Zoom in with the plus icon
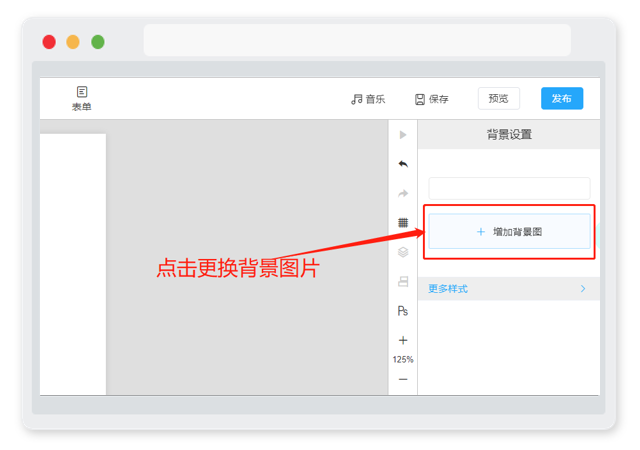Screen dimensions: 640x450 403,340
